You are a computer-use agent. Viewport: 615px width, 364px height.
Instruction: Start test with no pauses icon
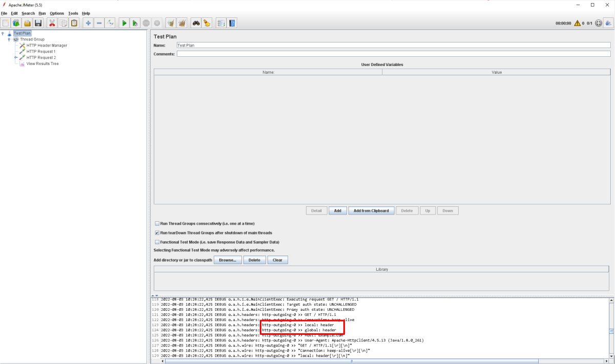pyautogui.click(x=135, y=23)
